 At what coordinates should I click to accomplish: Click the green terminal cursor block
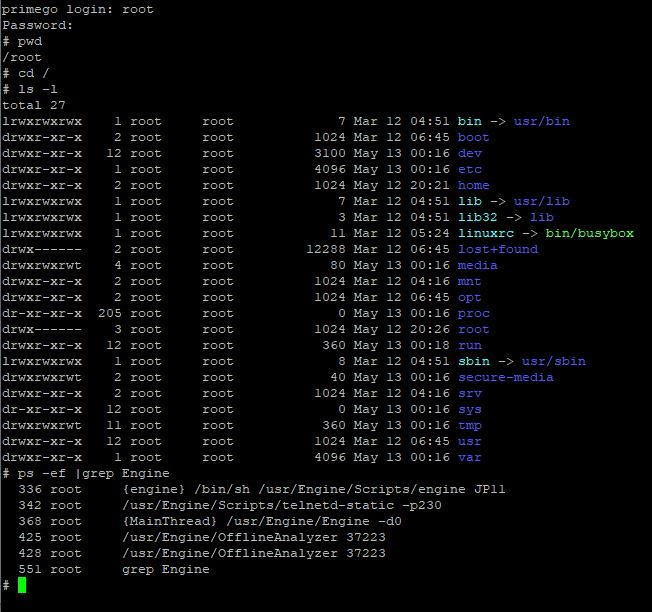coord(22,585)
